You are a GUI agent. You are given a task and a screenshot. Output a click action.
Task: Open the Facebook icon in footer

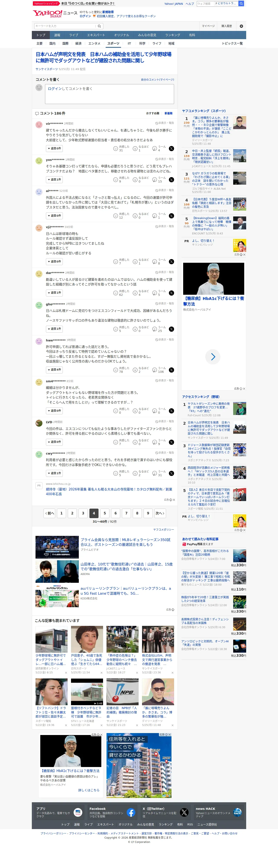tap(131, 812)
